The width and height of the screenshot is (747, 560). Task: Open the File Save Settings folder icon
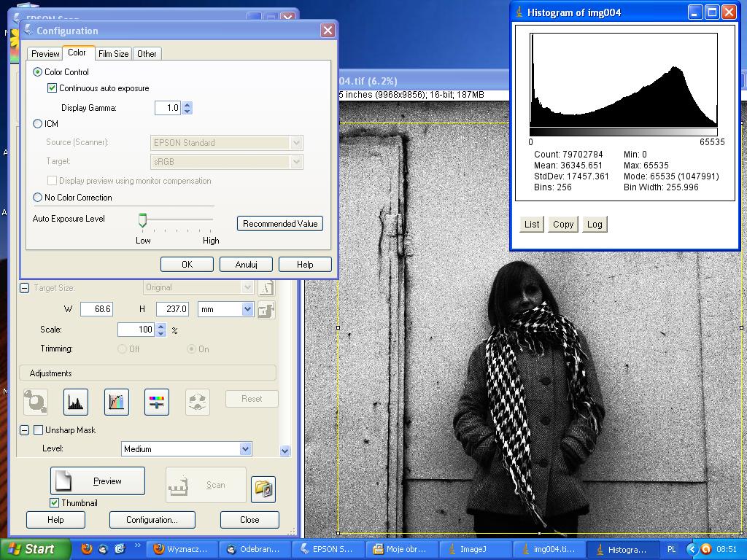pyautogui.click(x=263, y=489)
